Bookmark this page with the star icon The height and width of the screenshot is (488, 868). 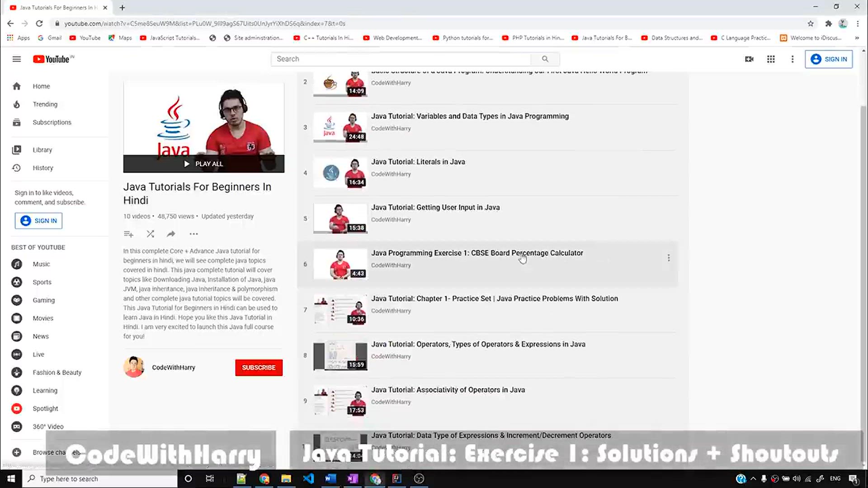811,23
